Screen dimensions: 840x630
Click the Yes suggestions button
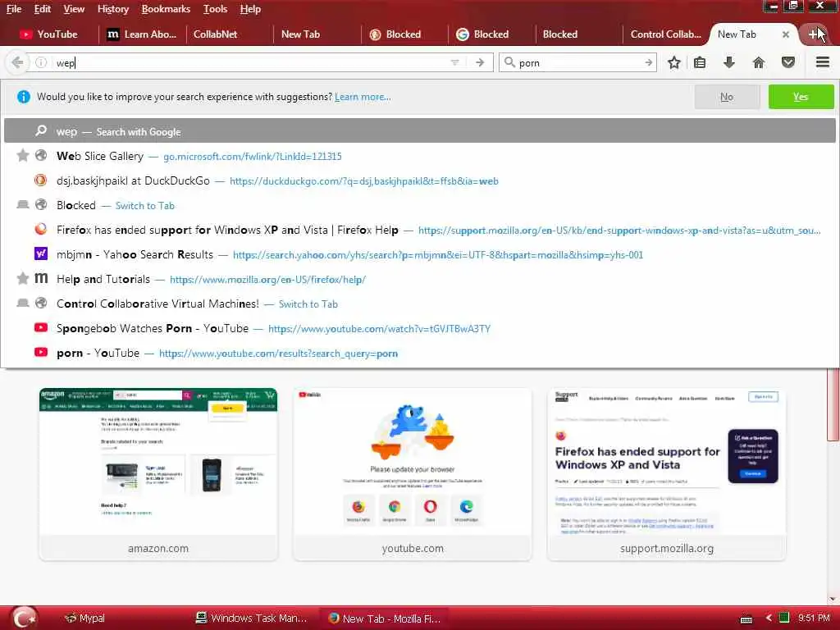801,97
